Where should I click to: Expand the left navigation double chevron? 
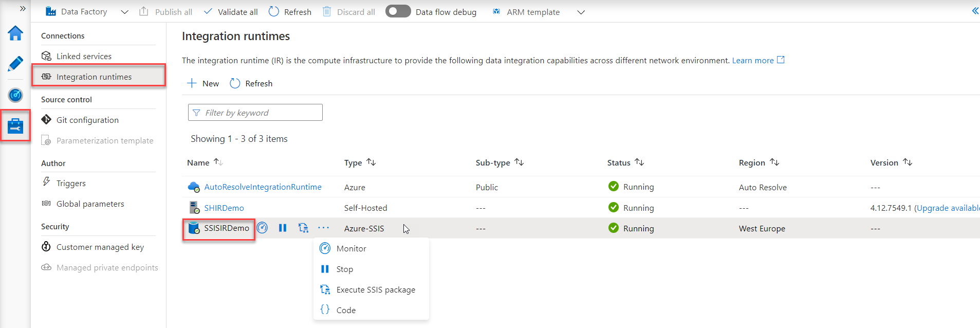23,8
